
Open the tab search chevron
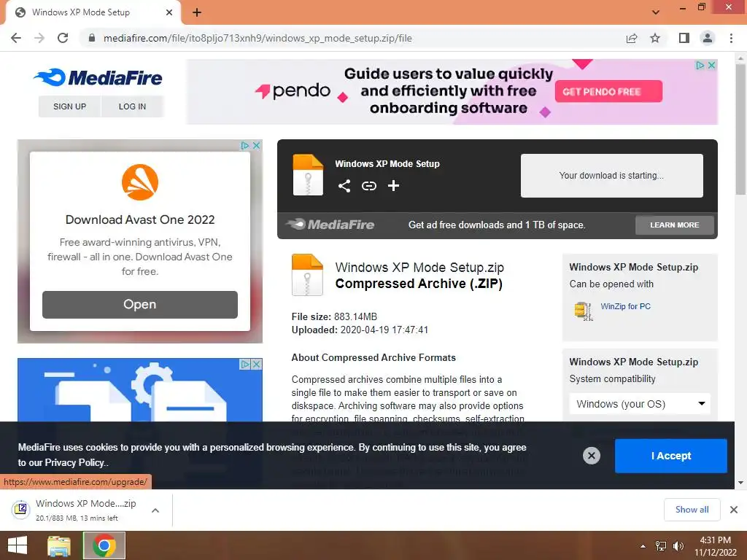(656, 12)
